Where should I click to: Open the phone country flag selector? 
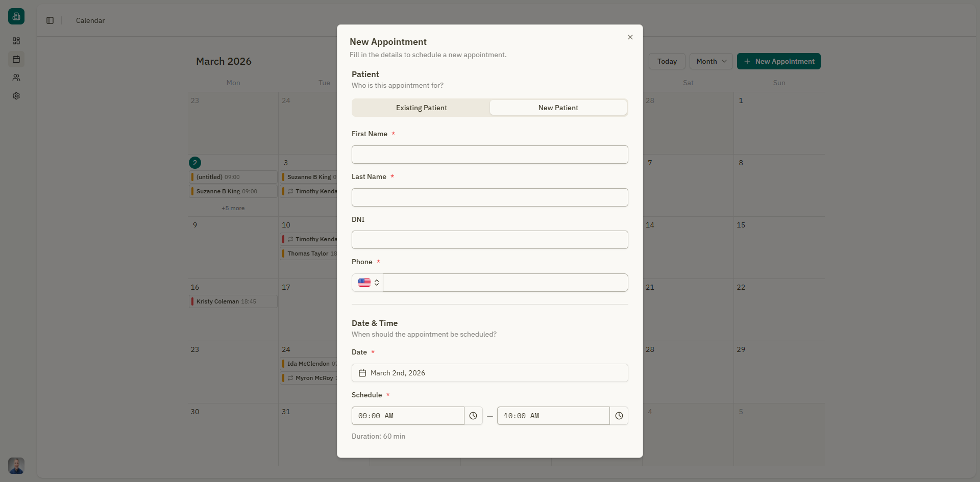point(367,283)
